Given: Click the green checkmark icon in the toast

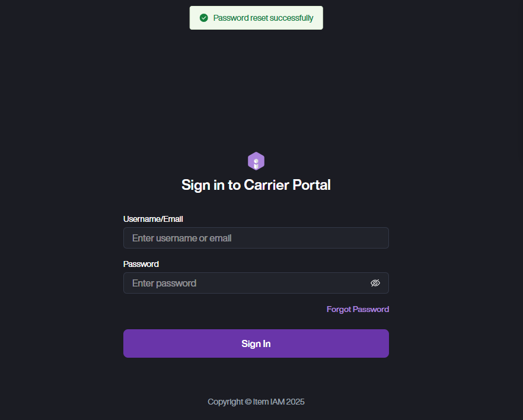Looking at the screenshot, I should (204, 18).
